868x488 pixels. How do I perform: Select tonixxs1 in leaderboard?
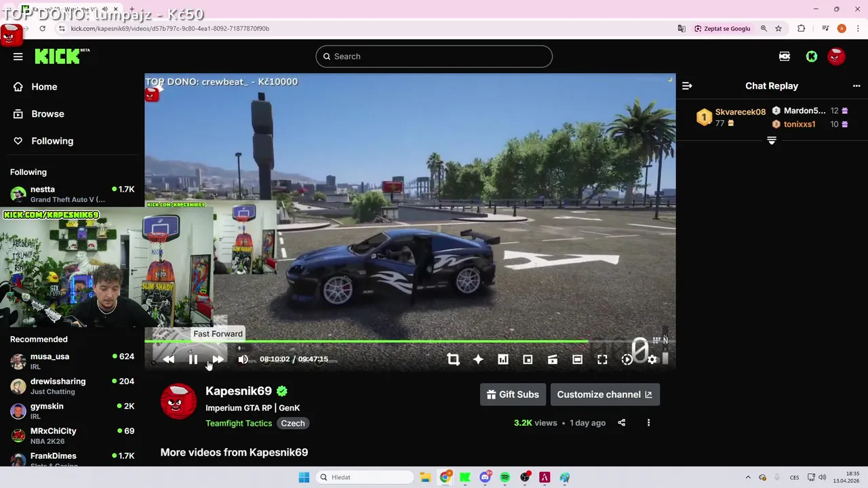click(x=800, y=124)
